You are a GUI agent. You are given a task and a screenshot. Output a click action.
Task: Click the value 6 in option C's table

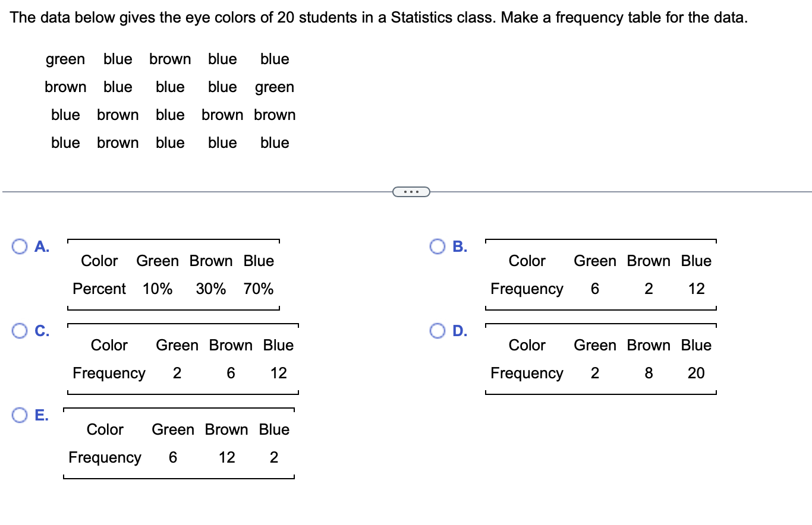coord(230,374)
